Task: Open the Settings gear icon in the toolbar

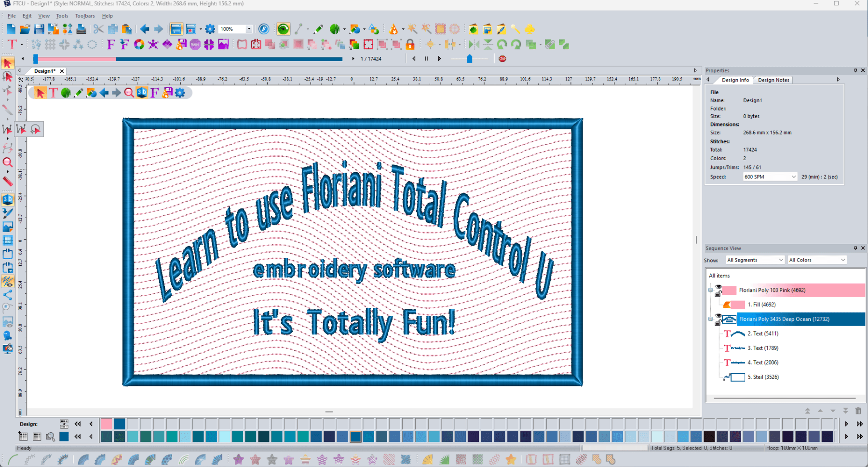Action: pyautogui.click(x=210, y=29)
